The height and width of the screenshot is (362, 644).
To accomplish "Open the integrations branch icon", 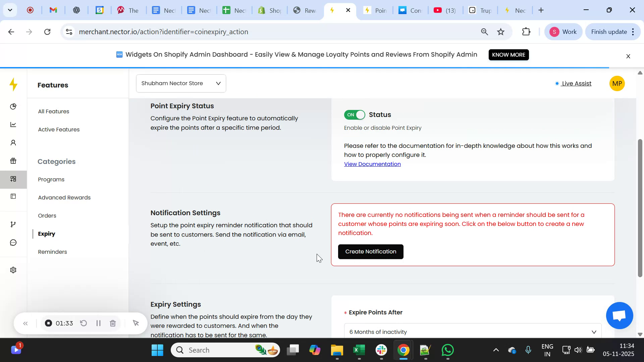I will point(13,224).
